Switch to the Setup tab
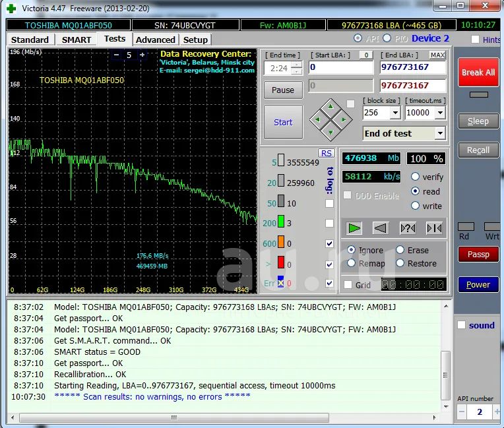Image resolution: width=504 pixels, height=428 pixels. click(x=195, y=40)
